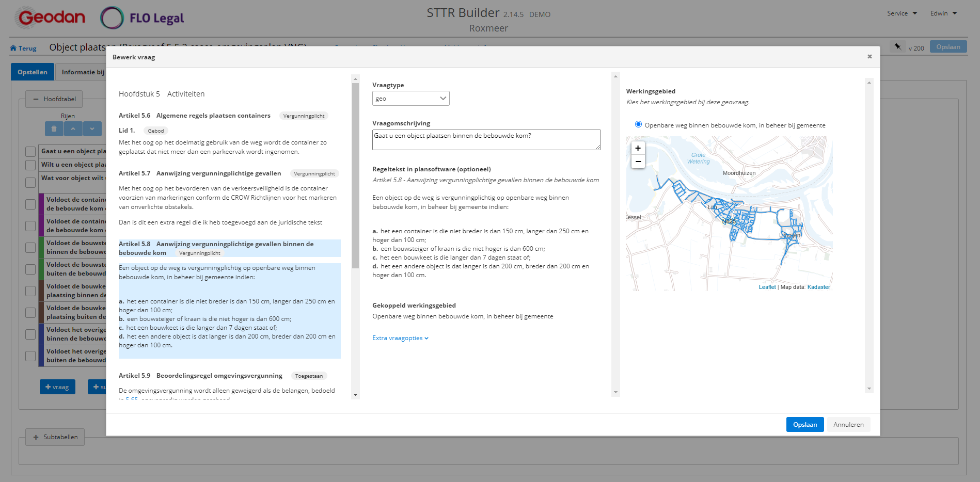
Task: Click the FLO Legal logo
Action: pyautogui.click(x=143, y=18)
